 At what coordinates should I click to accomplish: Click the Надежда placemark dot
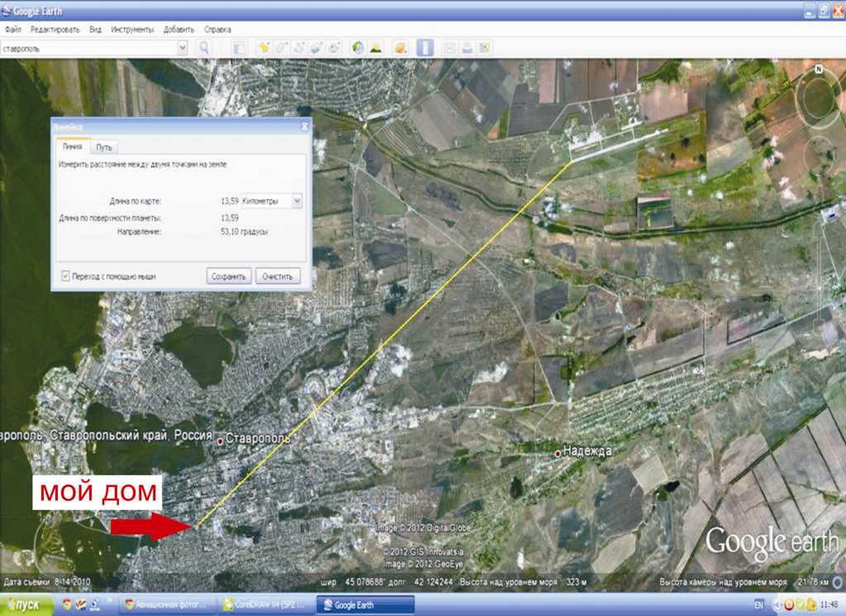click(558, 453)
